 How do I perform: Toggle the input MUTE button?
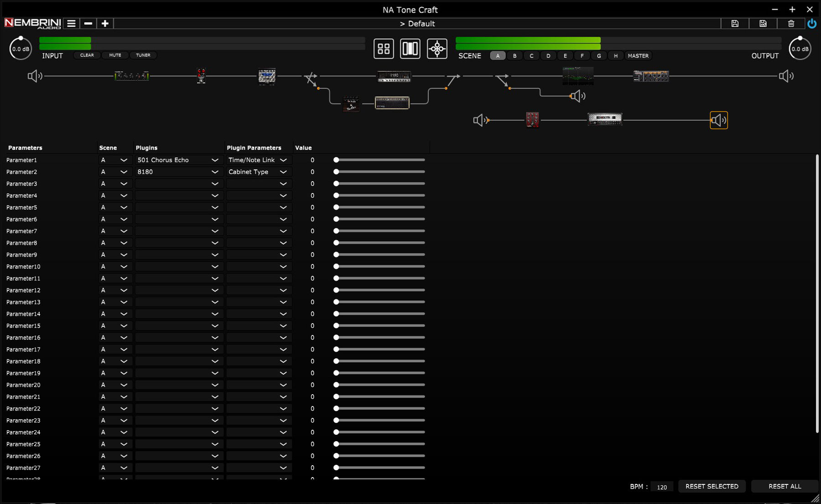pos(115,55)
